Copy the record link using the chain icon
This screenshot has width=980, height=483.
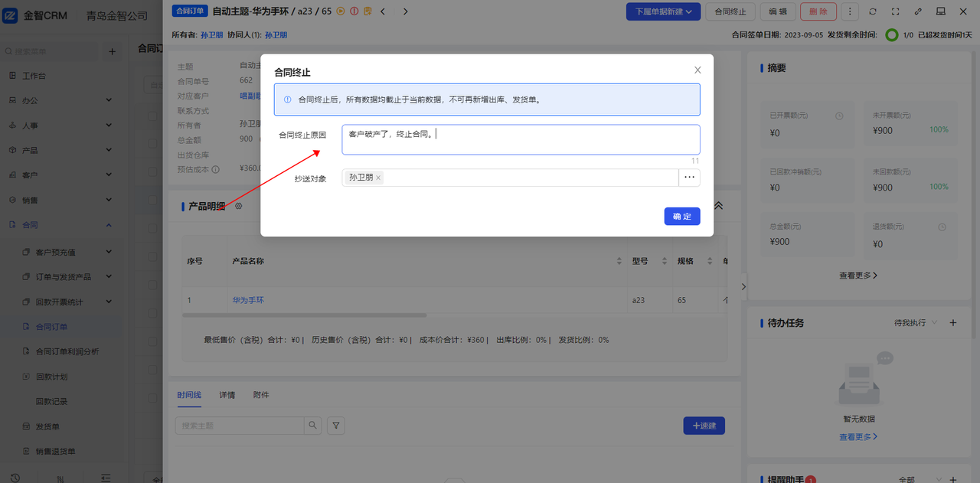point(918,11)
